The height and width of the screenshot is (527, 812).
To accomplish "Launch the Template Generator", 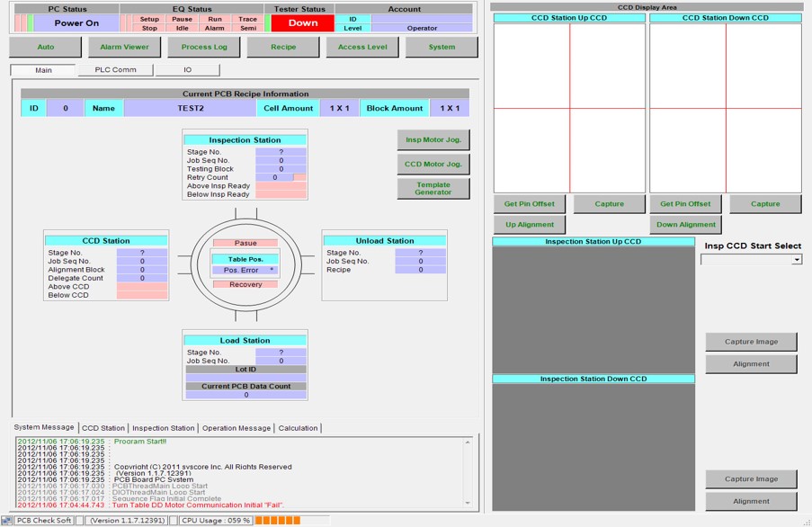I will (x=433, y=188).
